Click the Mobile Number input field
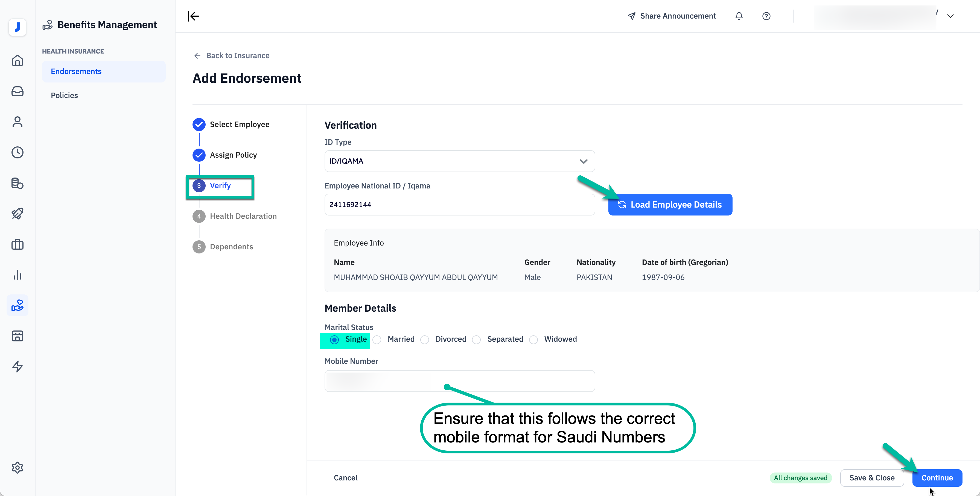 click(x=459, y=381)
